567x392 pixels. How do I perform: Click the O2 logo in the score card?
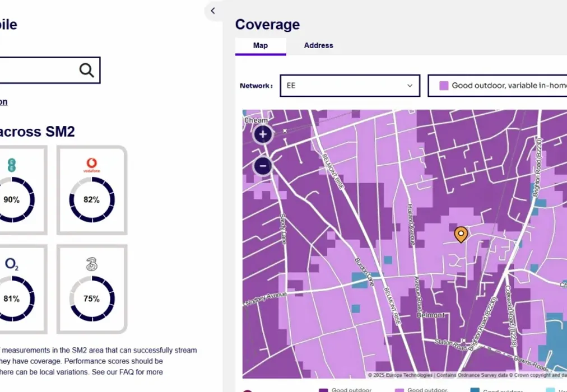[12, 264]
